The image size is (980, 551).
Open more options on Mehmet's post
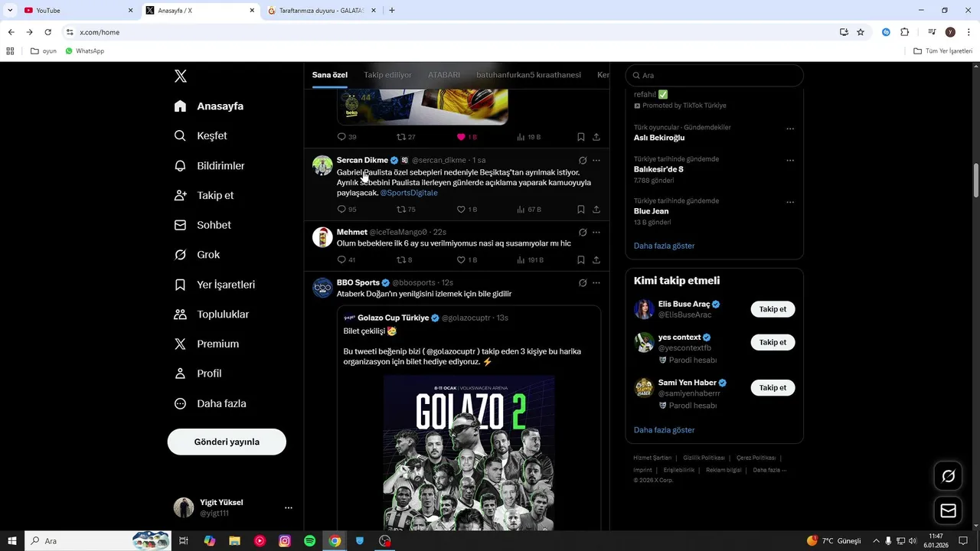coord(596,233)
